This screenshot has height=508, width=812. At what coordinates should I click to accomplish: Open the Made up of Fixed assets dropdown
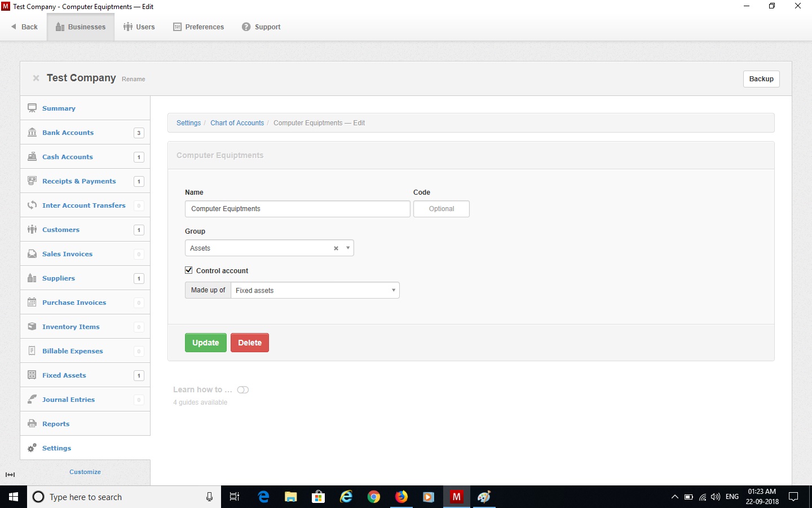pyautogui.click(x=315, y=290)
